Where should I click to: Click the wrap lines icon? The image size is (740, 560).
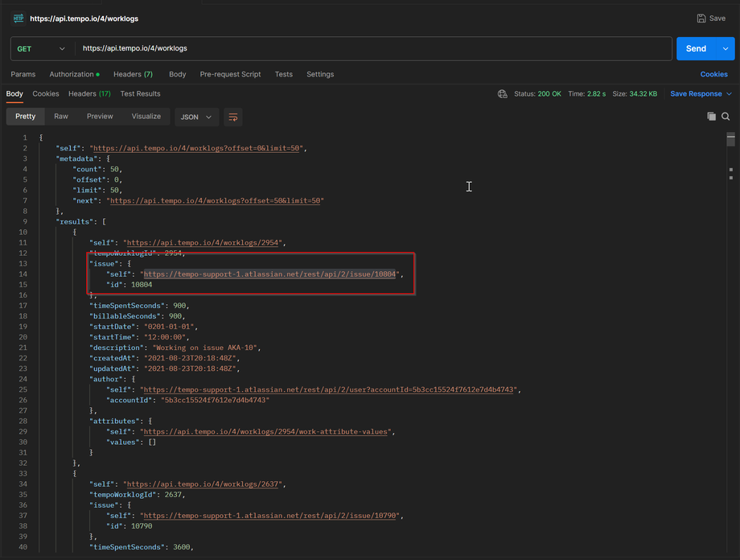[233, 117]
